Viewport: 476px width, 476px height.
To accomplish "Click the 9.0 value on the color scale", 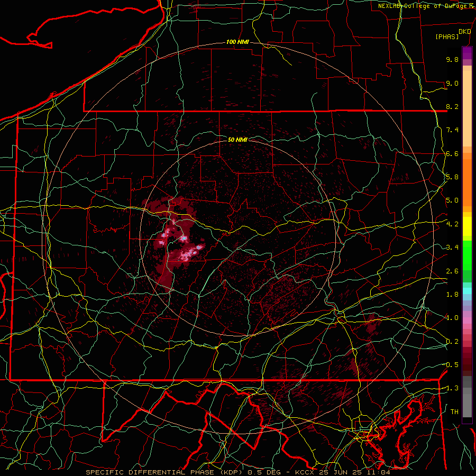I will (x=452, y=83).
